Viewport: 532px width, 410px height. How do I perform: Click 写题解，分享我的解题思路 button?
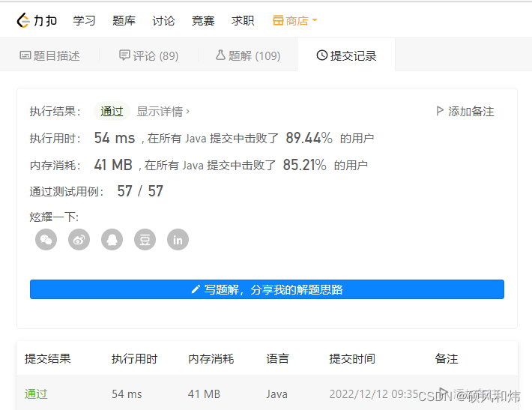tap(267, 289)
